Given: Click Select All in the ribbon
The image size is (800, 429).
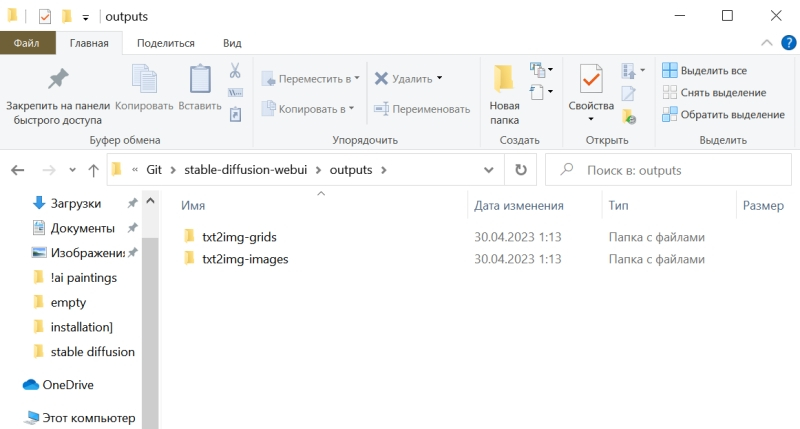Looking at the screenshot, I should pos(704,71).
